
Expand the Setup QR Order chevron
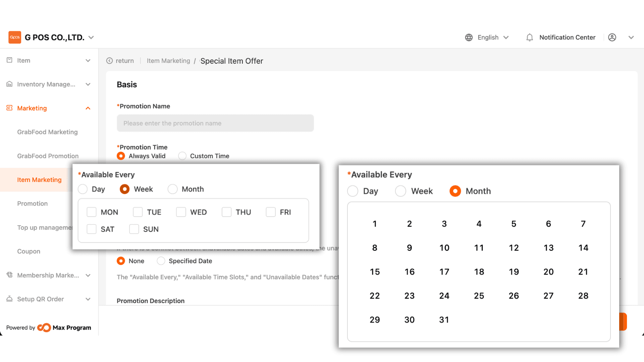point(88,299)
